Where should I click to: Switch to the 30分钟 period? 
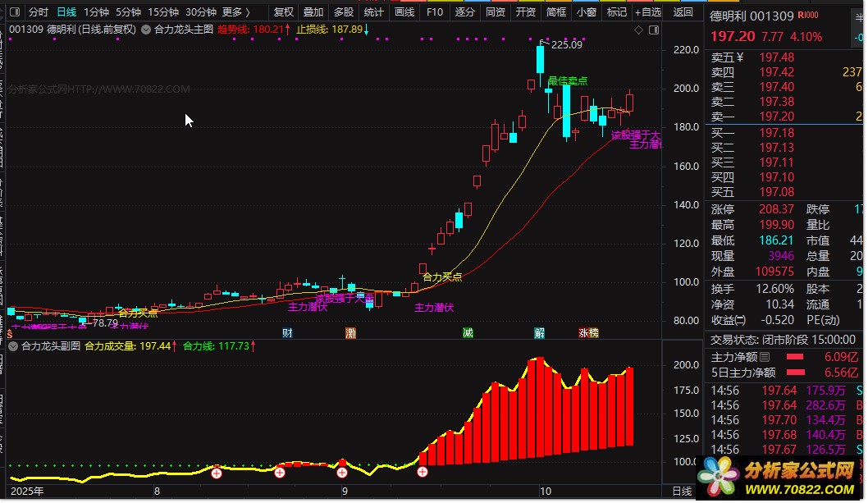point(200,11)
